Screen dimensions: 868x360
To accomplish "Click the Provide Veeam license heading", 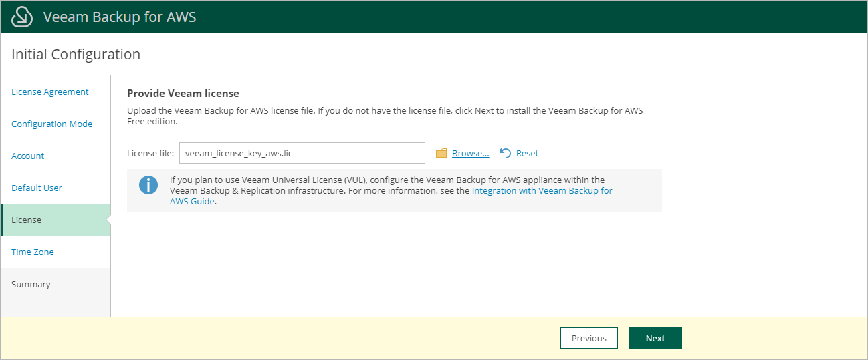I will pos(183,94).
